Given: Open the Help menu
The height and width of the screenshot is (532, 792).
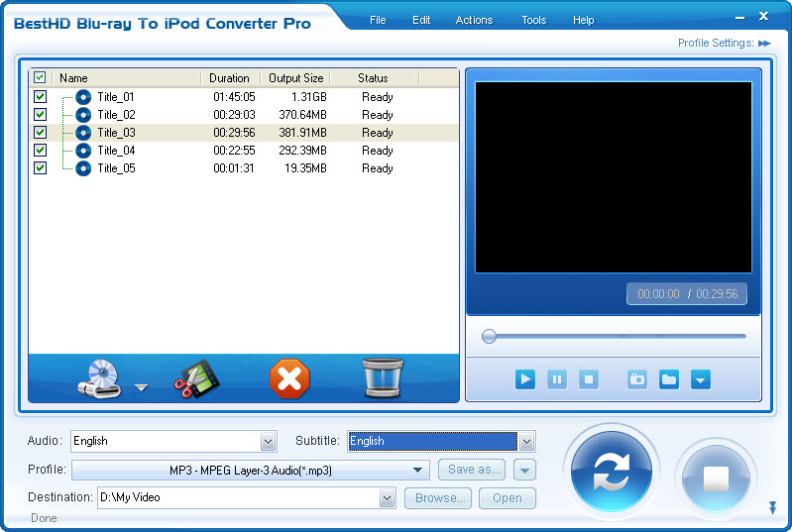Looking at the screenshot, I should click(x=584, y=20).
